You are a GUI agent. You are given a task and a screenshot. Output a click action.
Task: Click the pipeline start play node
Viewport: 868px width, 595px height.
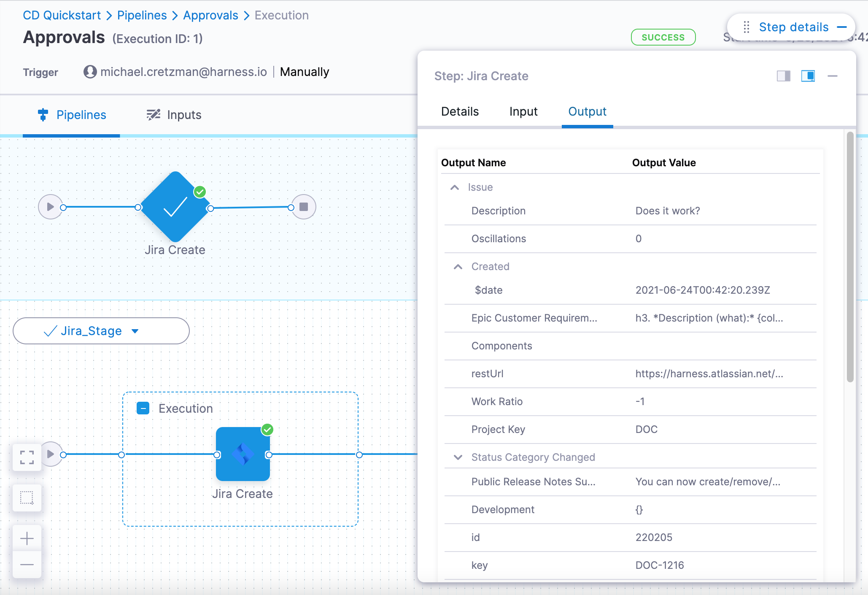click(50, 207)
